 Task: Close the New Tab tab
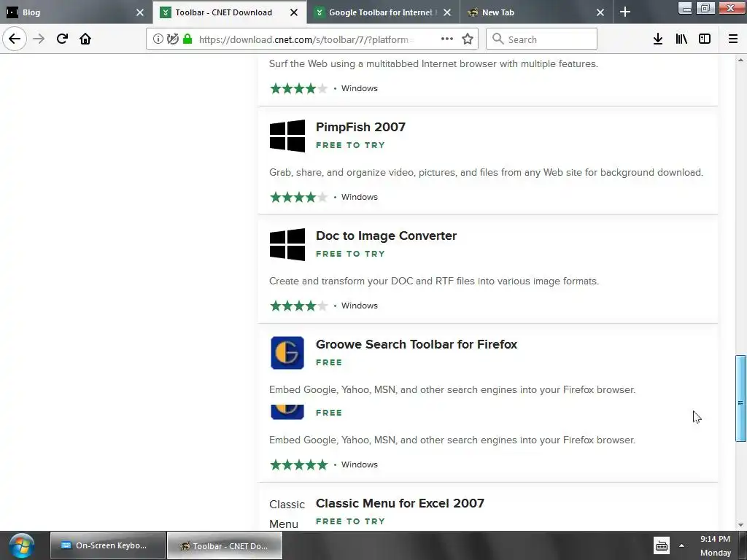(600, 12)
